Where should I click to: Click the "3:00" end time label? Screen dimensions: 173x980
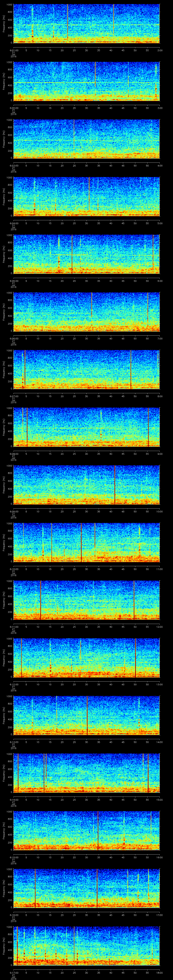pyautogui.click(x=160, y=108)
